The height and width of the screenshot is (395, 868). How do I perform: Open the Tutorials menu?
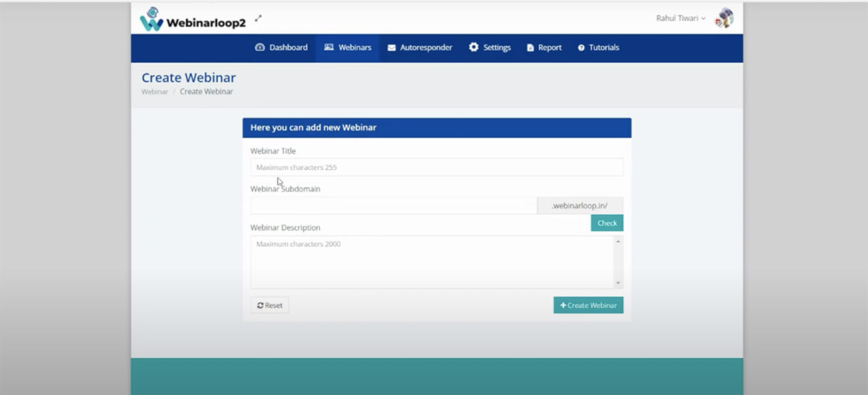tap(598, 47)
